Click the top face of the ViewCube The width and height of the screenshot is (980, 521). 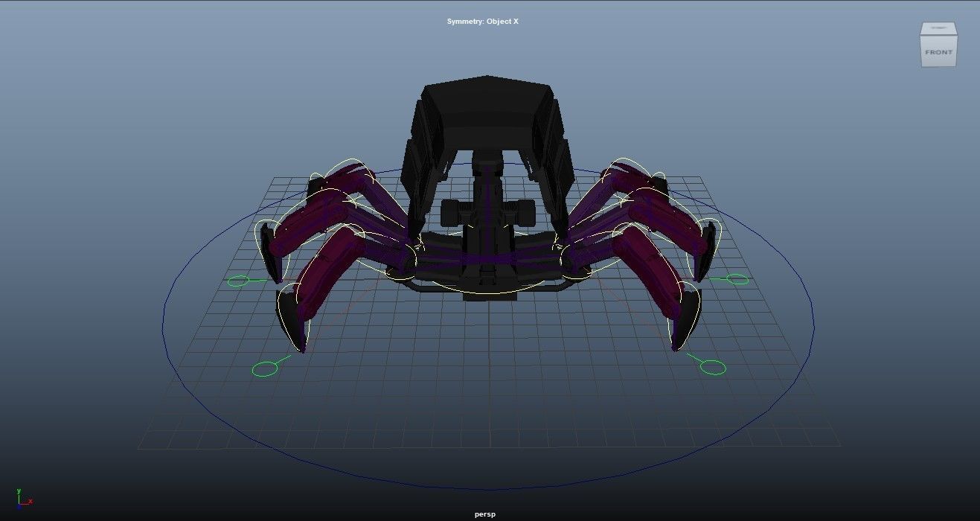point(938,28)
